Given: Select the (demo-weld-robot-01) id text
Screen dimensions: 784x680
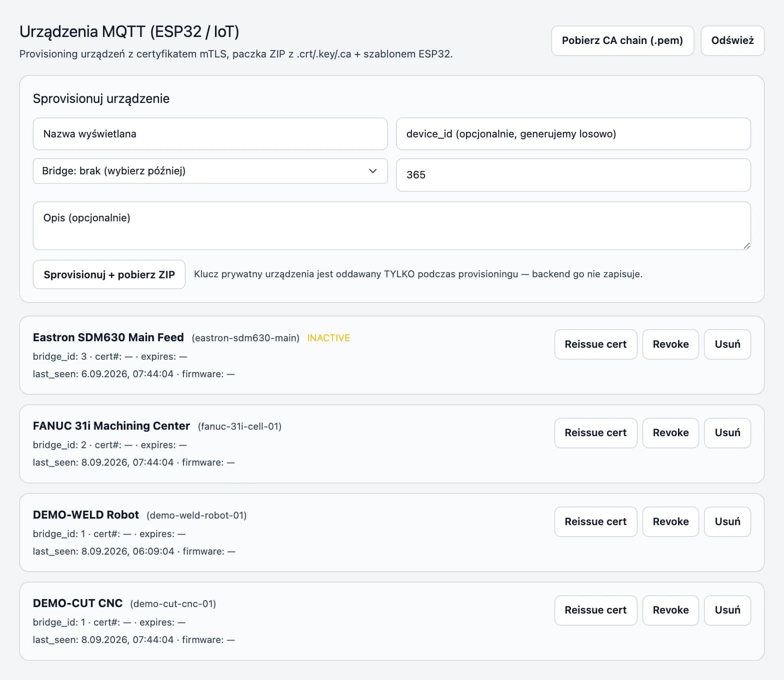Looking at the screenshot, I should point(196,516).
